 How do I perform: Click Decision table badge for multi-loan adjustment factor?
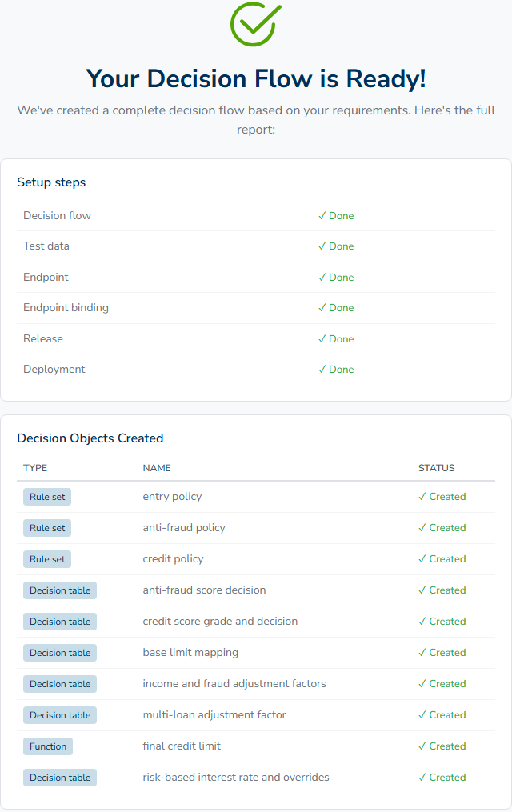pyautogui.click(x=60, y=715)
